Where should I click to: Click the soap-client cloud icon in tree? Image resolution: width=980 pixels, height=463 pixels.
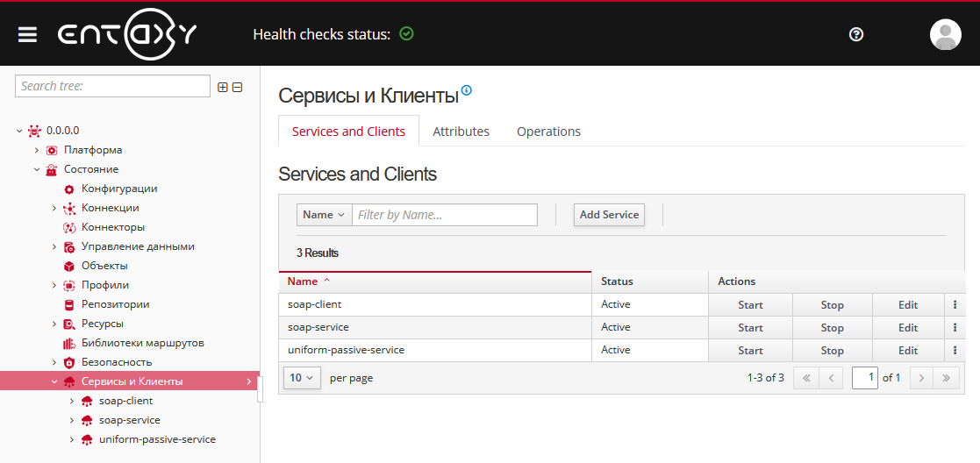(x=87, y=401)
